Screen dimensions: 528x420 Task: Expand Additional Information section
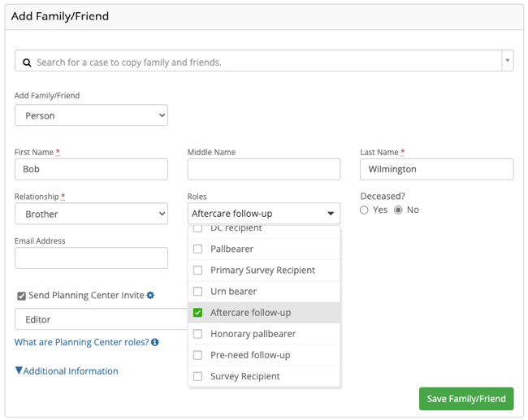(67, 370)
